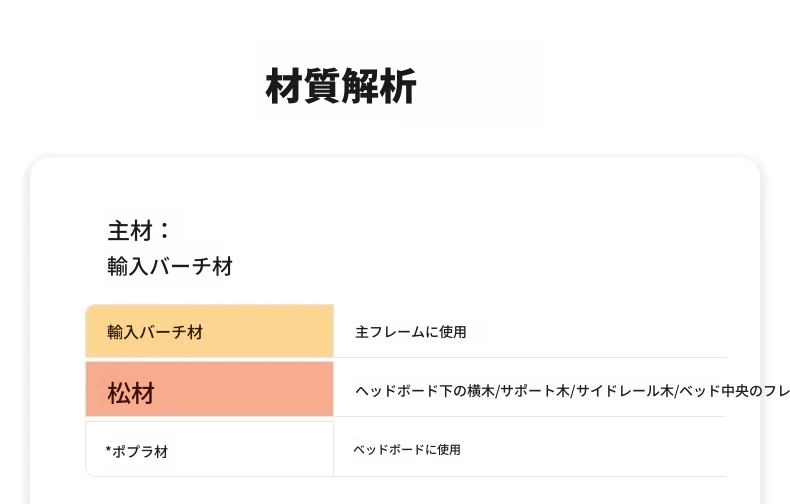Click the empty area right of ベッドボードに使用
790x504 pixels.
pos(595,450)
